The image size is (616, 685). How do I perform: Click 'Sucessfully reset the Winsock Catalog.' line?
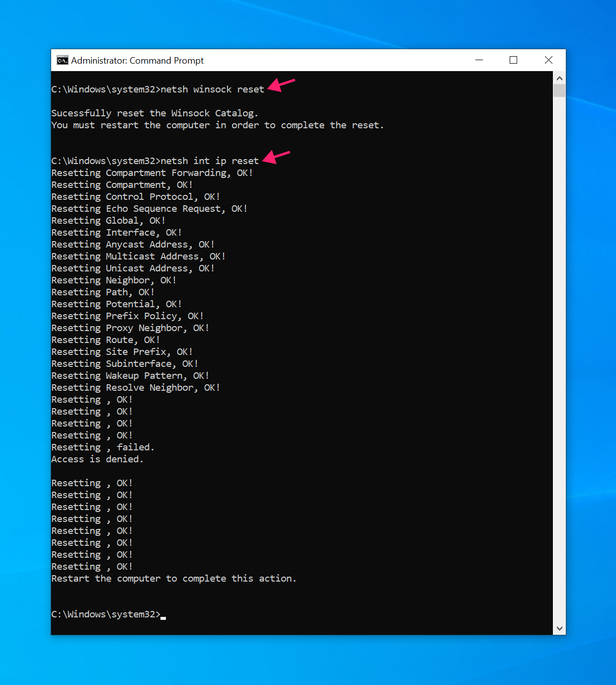pos(155,113)
